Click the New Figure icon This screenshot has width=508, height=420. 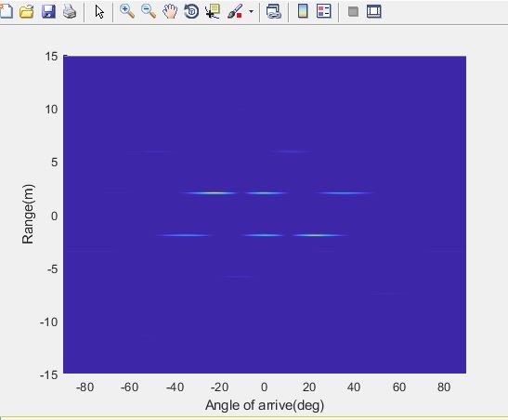6,11
